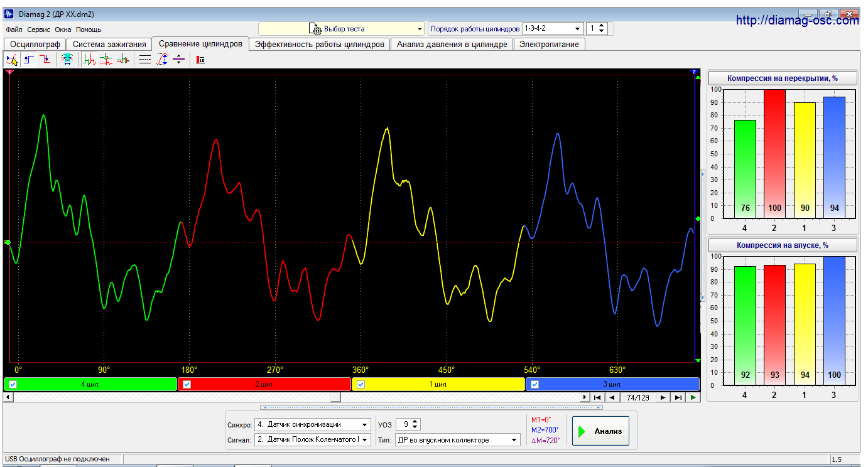Open the Выбор теста dropdown

pyautogui.click(x=342, y=29)
